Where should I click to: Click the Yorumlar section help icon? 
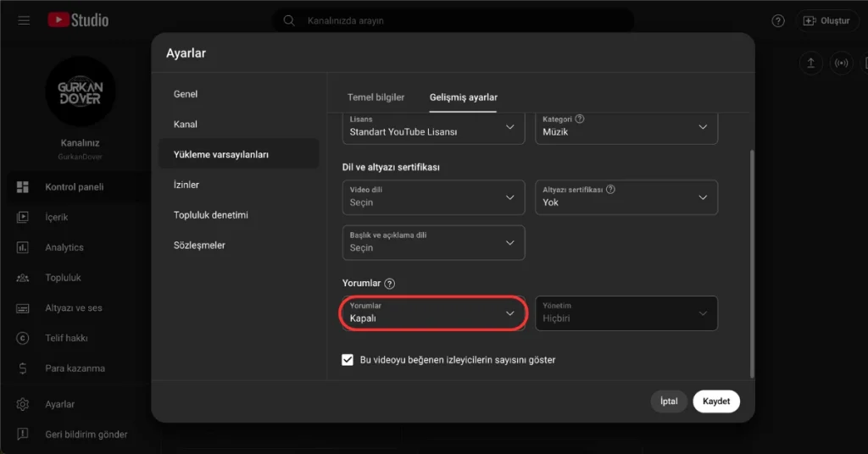tap(390, 284)
